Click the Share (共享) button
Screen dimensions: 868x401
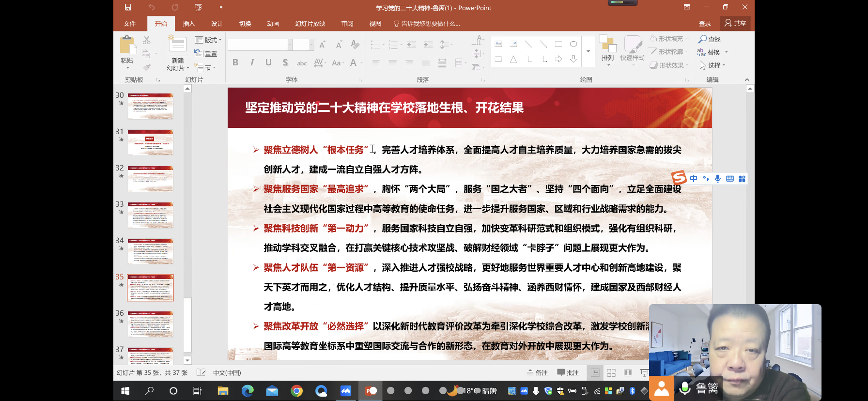pyautogui.click(x=735, y=23)
